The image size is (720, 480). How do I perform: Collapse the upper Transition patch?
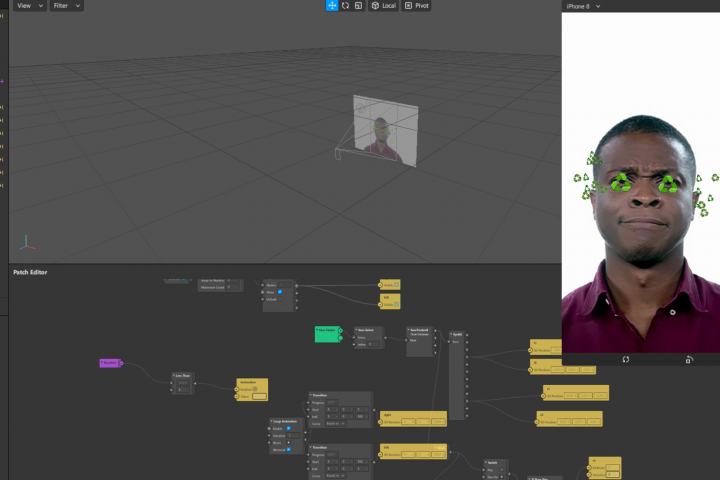[x=311, y=395]
